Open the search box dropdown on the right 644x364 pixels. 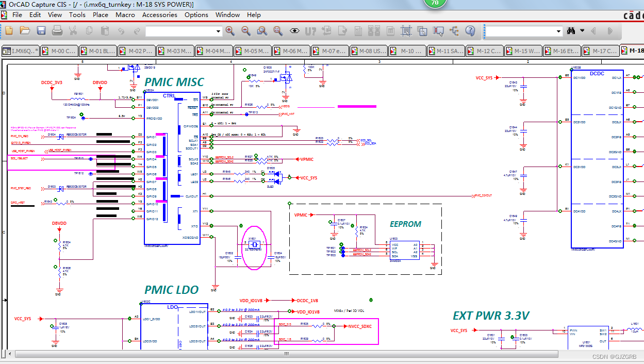[559, 31]
